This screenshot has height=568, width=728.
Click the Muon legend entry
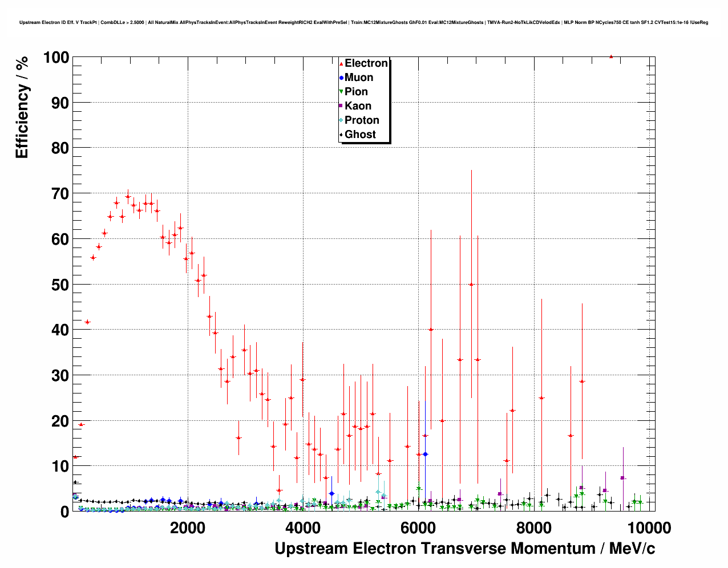tap(356, 78)
